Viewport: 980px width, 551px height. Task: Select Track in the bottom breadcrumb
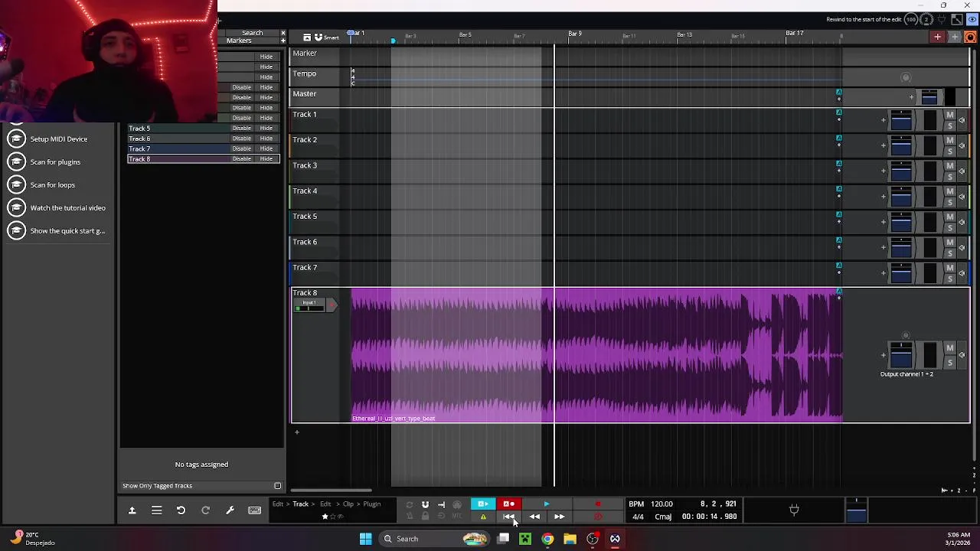(301, 504)
